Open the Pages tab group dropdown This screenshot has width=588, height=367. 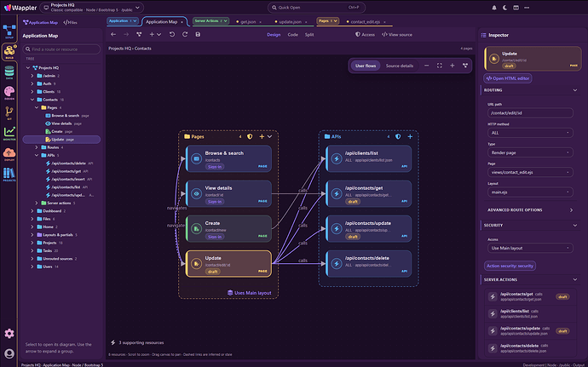(328, 21)
